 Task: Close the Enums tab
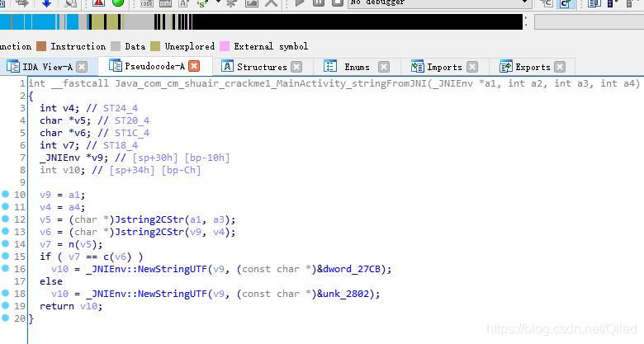point(384,67)
